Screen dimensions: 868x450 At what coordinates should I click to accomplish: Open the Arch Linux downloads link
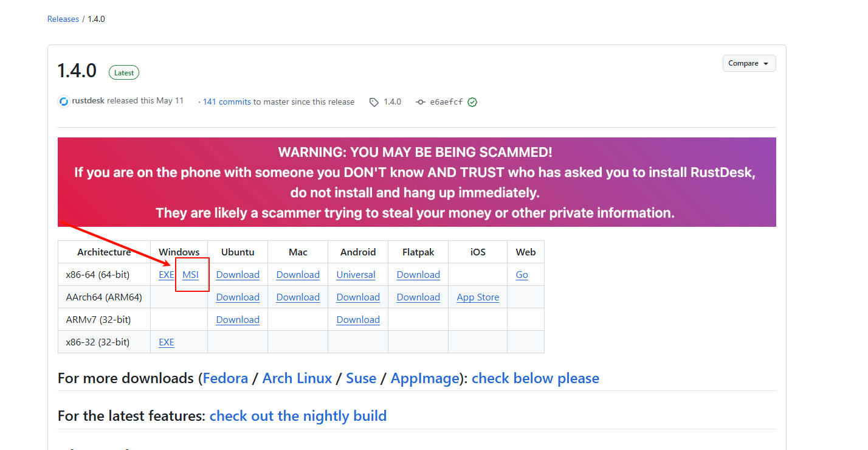pos(297,378)
